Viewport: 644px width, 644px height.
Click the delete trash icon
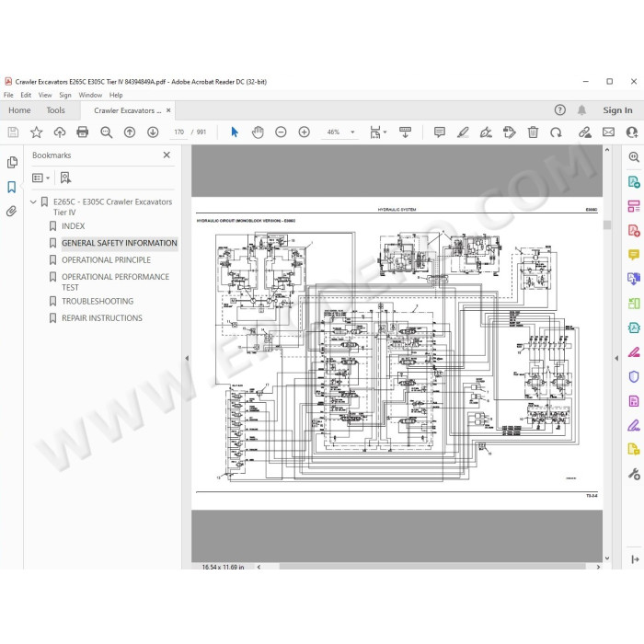point(533,132)
